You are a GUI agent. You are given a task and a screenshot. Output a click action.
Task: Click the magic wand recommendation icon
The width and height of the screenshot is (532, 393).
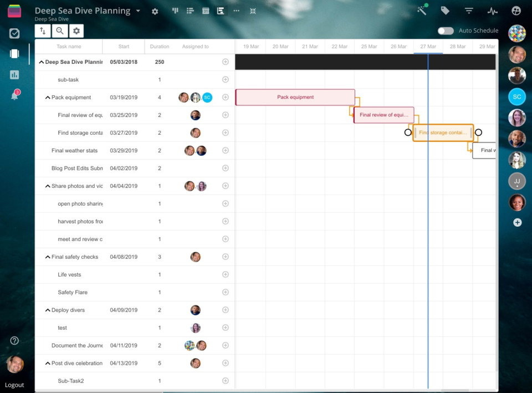pyautogui.click(x=423, y=11)
